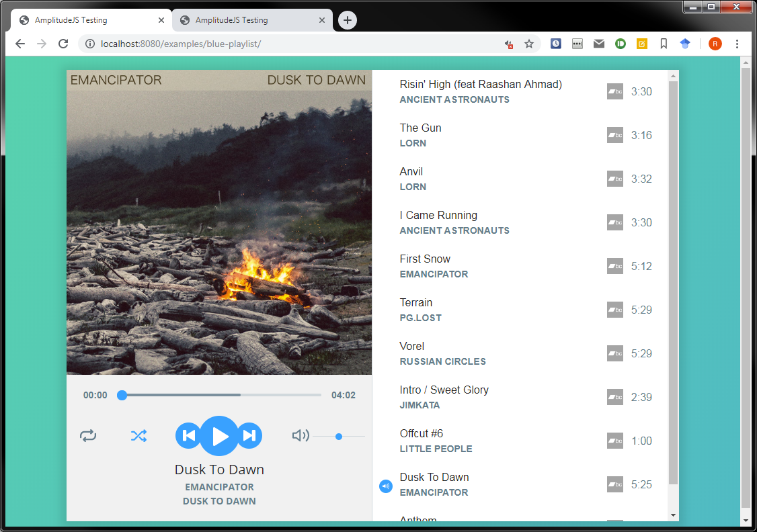Open the Bandcamp link for First Snow
The image size is (757, 532).
614,266
